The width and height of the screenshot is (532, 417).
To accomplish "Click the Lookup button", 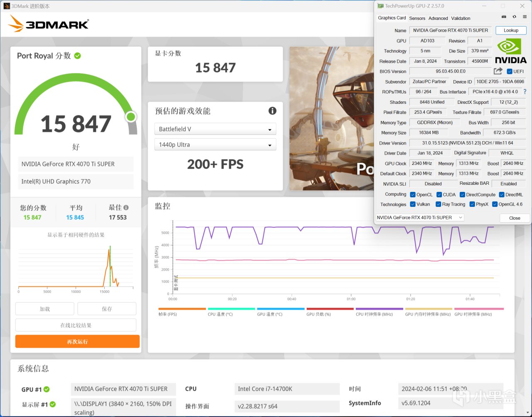I will [511, 30].
